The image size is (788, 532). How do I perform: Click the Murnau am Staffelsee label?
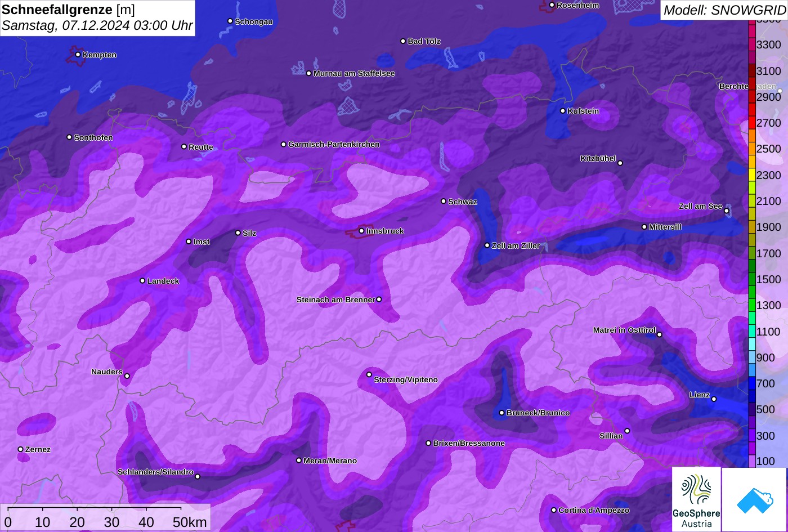pyautogui.click(x=354, y=73)
